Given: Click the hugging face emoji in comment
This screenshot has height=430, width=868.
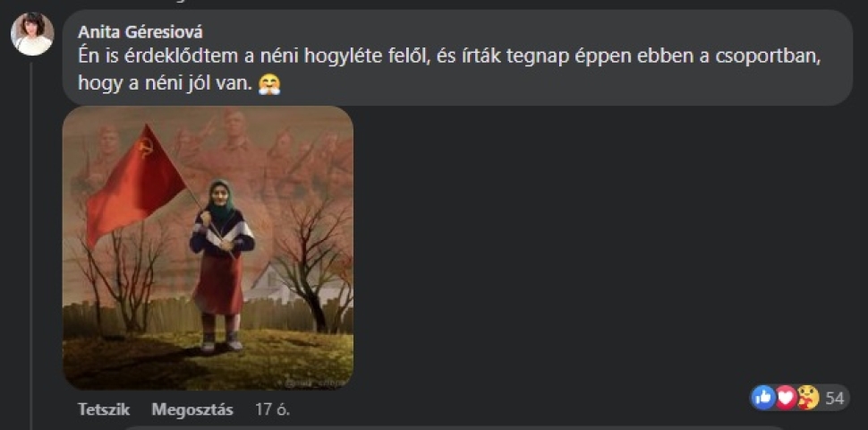Looking at the screenshot, I should pyautogui.click(x=269, y=84).
